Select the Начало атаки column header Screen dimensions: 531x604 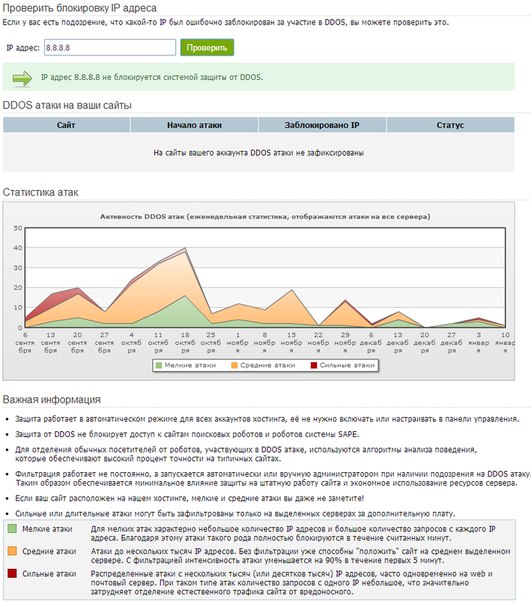tap(194, 125)
